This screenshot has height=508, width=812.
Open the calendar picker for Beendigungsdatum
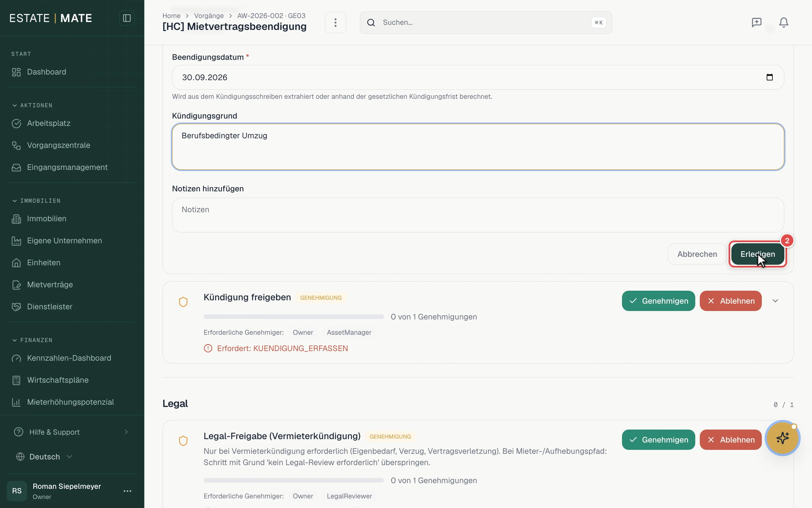click(x=769, y=77)
